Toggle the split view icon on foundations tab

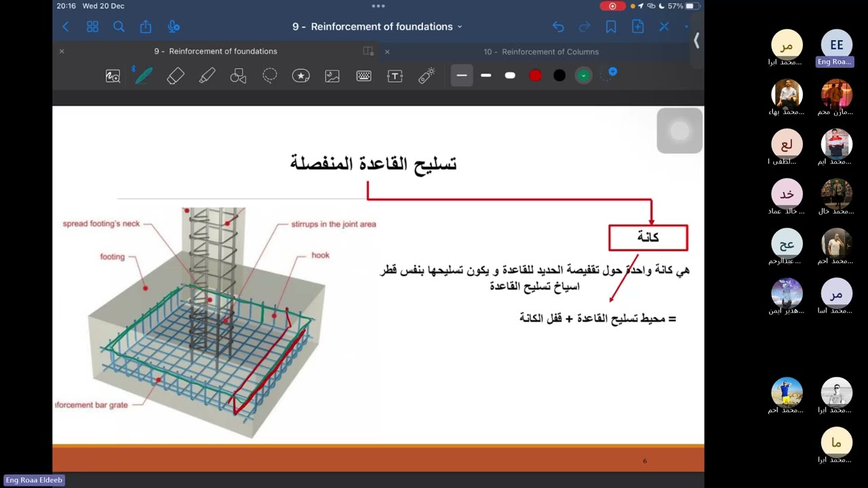(x=368, y=51)
